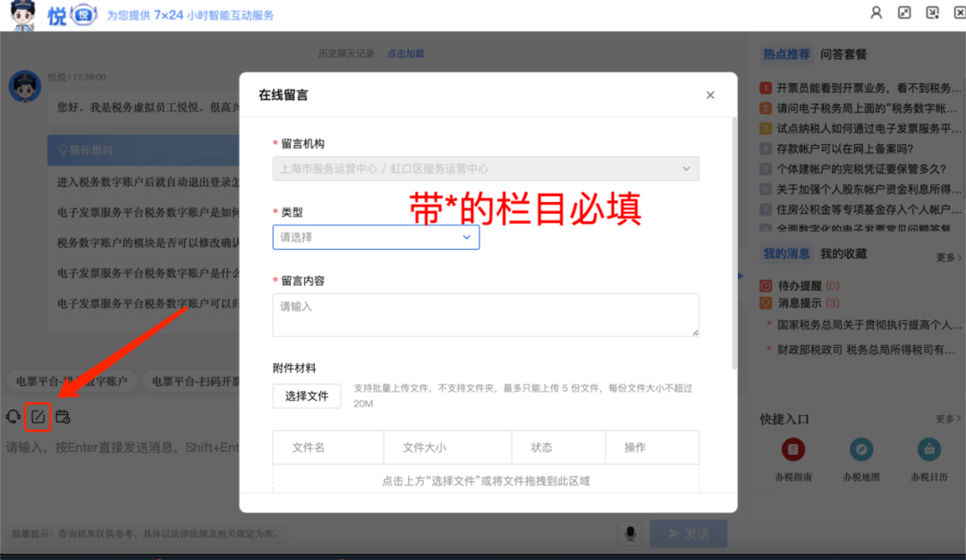Screen dimensions: 966x560
Task: Expand the 留言机构 dropdown
Action: 486,168
